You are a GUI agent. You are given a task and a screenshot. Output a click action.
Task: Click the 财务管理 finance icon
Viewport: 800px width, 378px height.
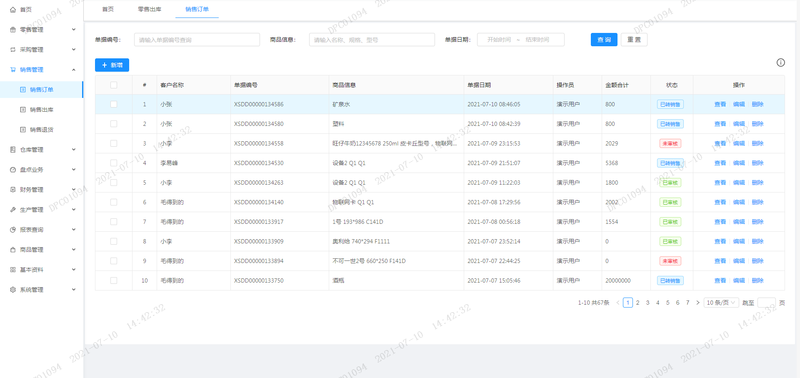tap(13, 190)
